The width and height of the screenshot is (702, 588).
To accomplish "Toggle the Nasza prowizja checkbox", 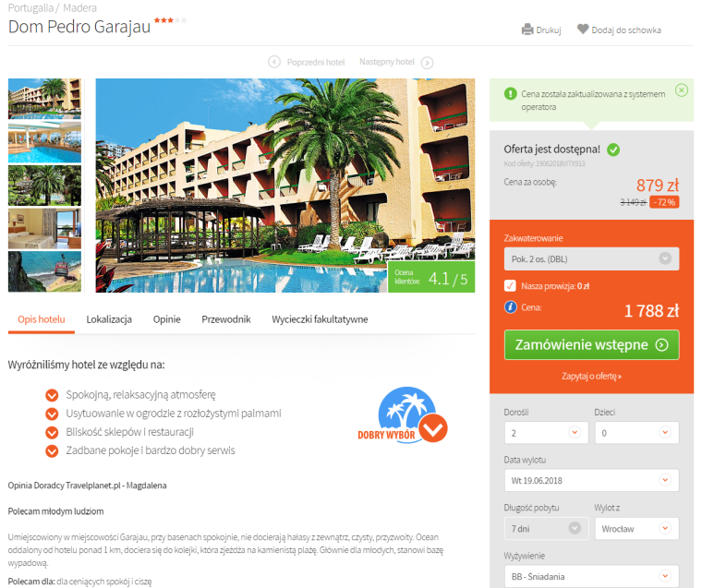I will click(510, 285).
